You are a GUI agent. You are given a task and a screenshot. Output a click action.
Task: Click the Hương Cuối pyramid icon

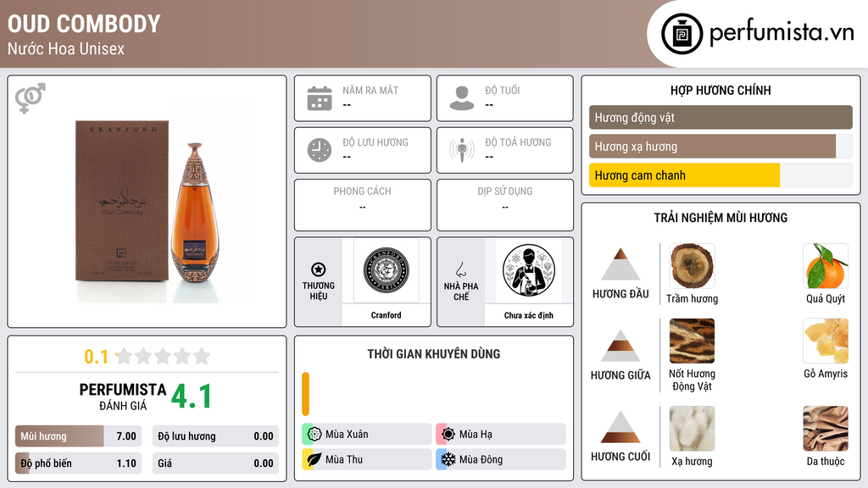tap(620, 427)
